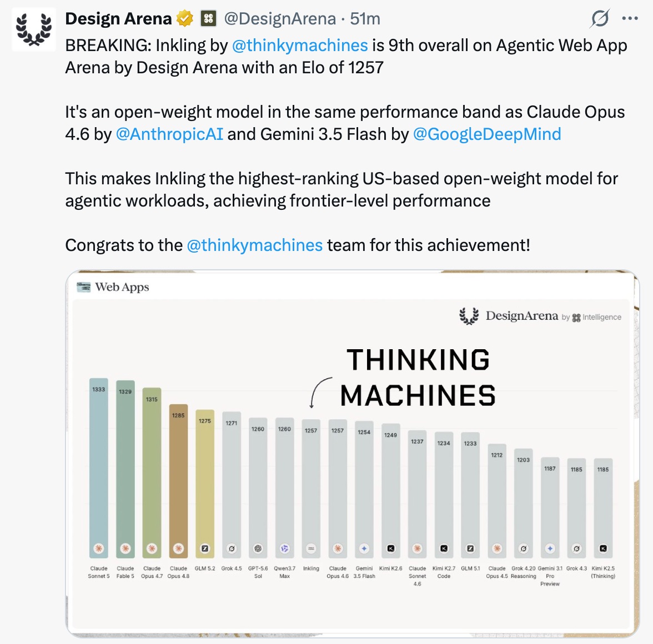653x644 pixels.
Task: Open the @AnthropicAI mention link
Action: click(169, 134)
